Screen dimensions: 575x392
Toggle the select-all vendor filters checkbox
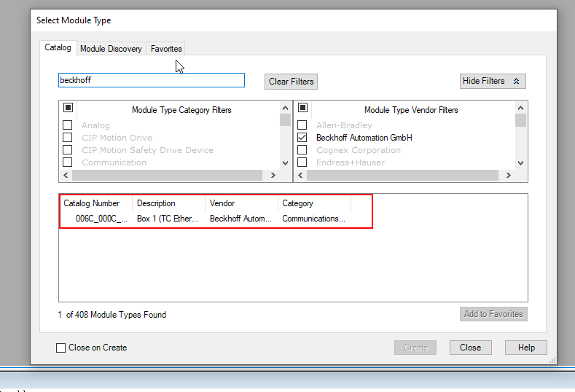[x=302, y=107]
